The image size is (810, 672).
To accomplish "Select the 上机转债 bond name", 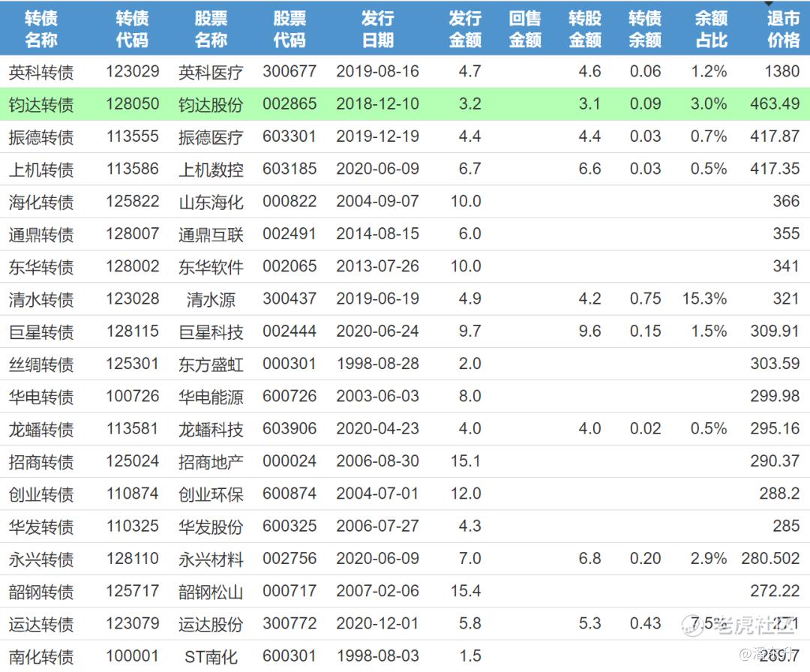I will (x=41, y=169).
